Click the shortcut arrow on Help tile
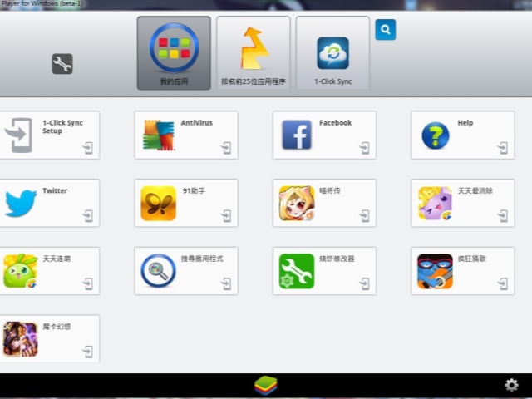The image size is (532, 399). [503, 148]
